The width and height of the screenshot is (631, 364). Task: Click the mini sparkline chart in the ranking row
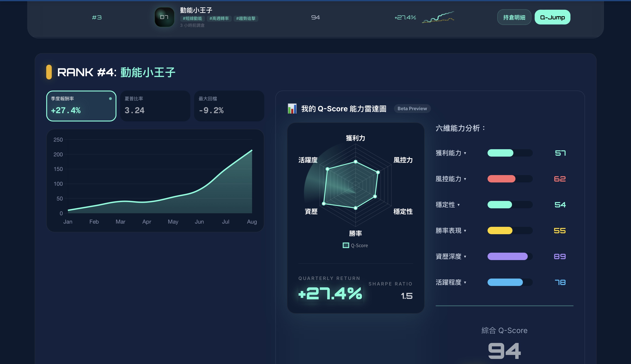[x=438, y=17]
